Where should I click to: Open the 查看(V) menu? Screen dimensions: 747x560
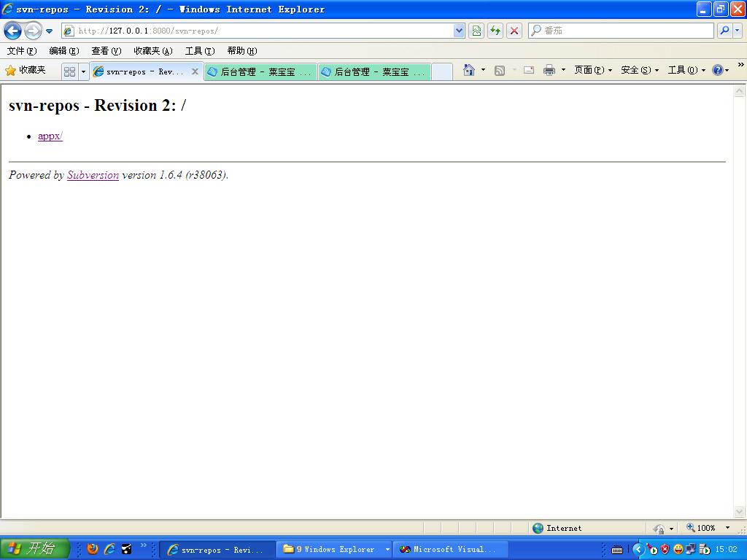[x=107, y=51]
